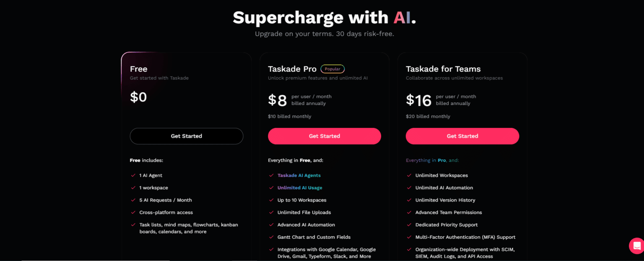Click the checkmark next to "Dedicated Priority Support"
644x261 pixels.
coord(409,225)
